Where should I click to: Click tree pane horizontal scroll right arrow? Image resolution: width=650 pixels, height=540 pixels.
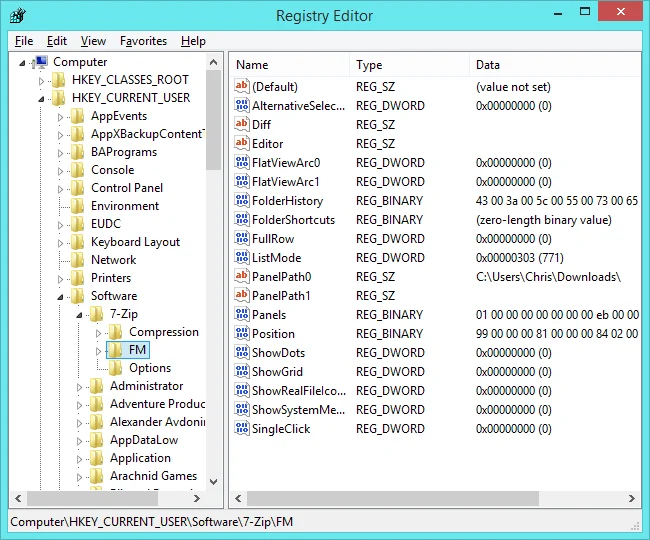(x=197, y=499)
